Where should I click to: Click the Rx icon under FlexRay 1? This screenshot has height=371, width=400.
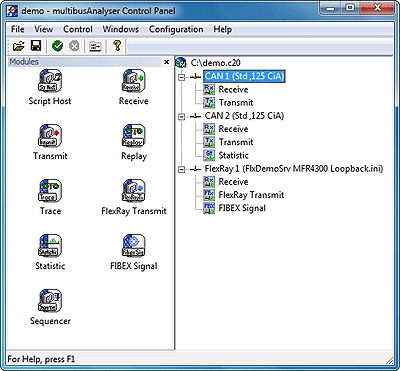tap(209, 182)
